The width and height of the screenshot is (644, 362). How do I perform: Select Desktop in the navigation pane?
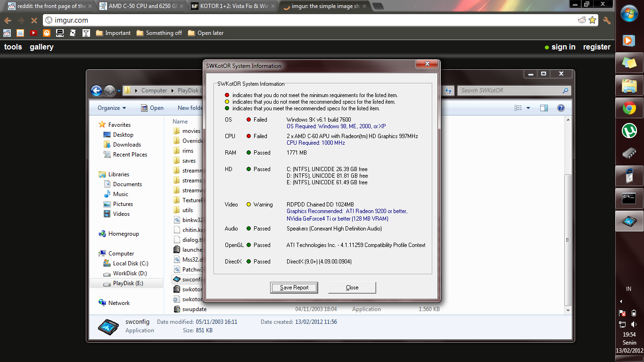coord(118,135)
